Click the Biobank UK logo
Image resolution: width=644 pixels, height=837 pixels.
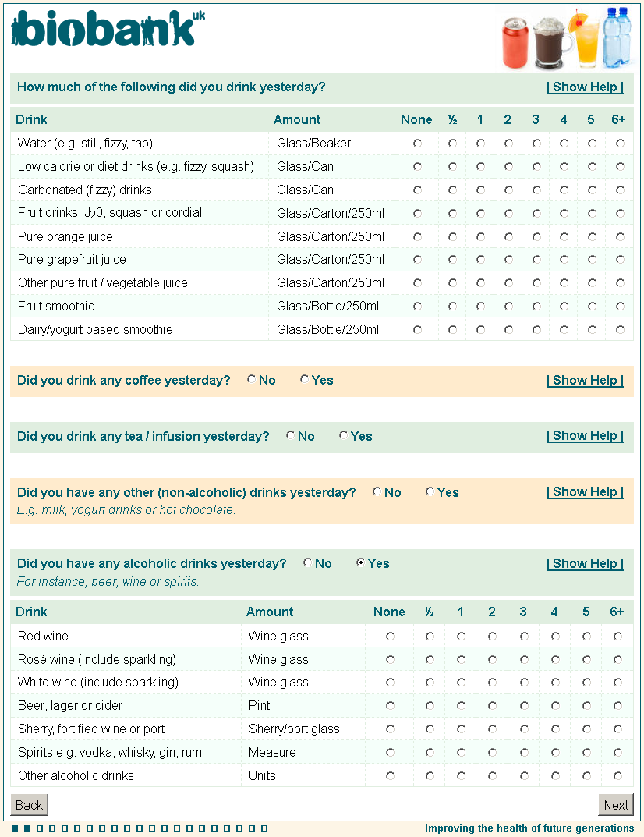pyautogui.click(x=108, y=30)
